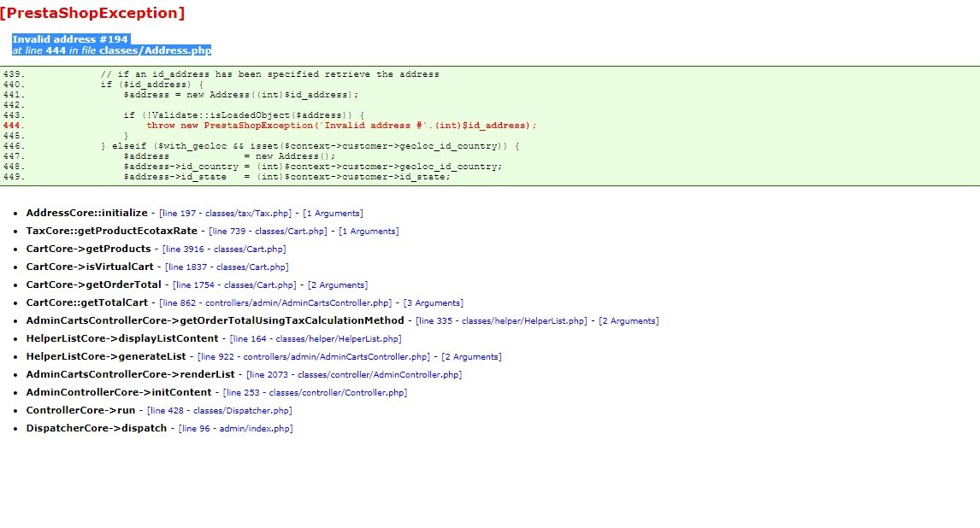
Task: Click CartCore->isVirtualCart trace entry
Action: [x=90, y=267]
